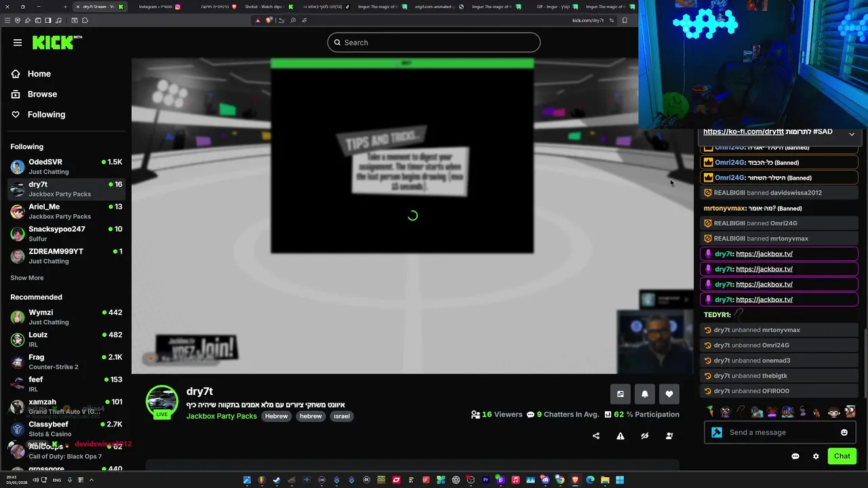Insert the carrot emote from quick emotes
Screen dimensions: 868x488
point(710,411)
